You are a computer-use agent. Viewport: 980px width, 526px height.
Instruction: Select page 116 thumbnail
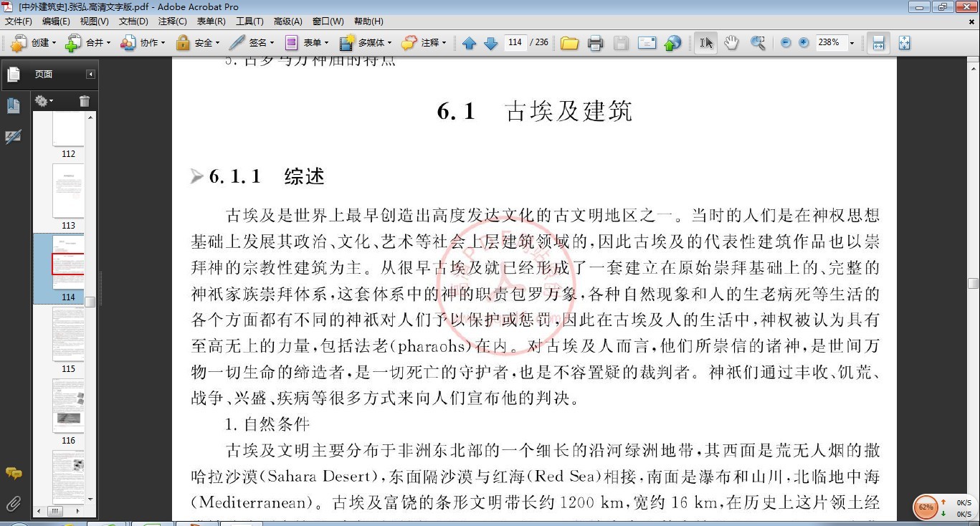click(x=68, y=406)
